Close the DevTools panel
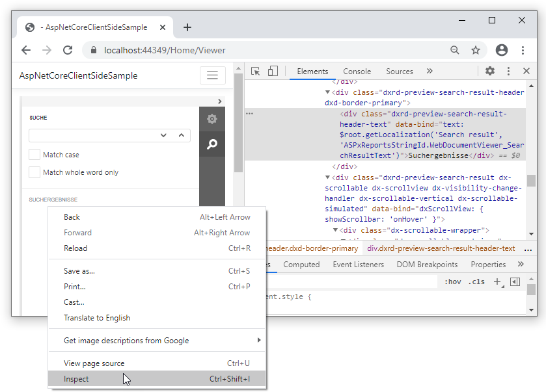546x392 pixels. pos(526,71)
